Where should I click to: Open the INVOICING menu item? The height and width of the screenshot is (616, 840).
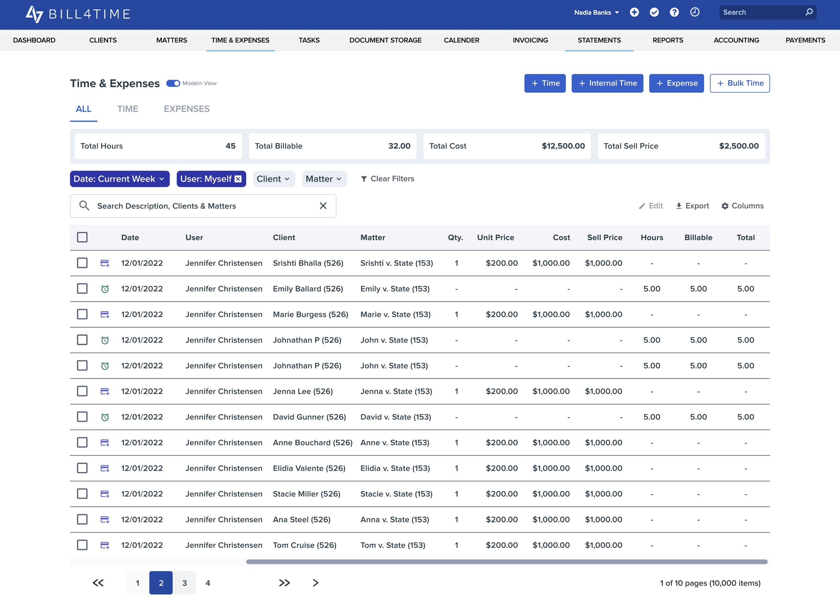[530, 40]
